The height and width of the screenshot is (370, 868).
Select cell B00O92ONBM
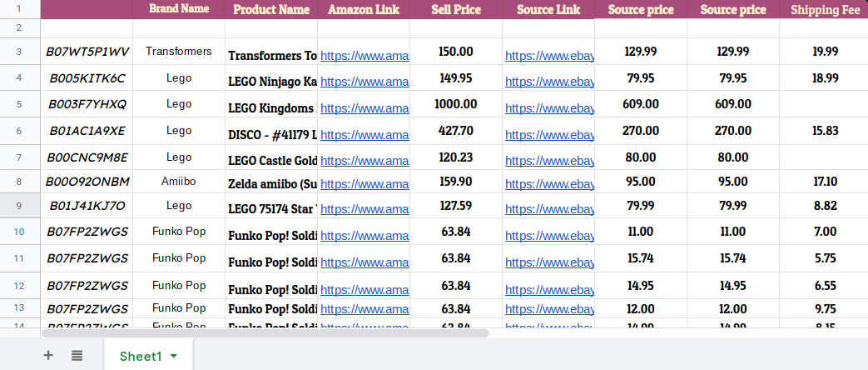[x=87, y=182]
